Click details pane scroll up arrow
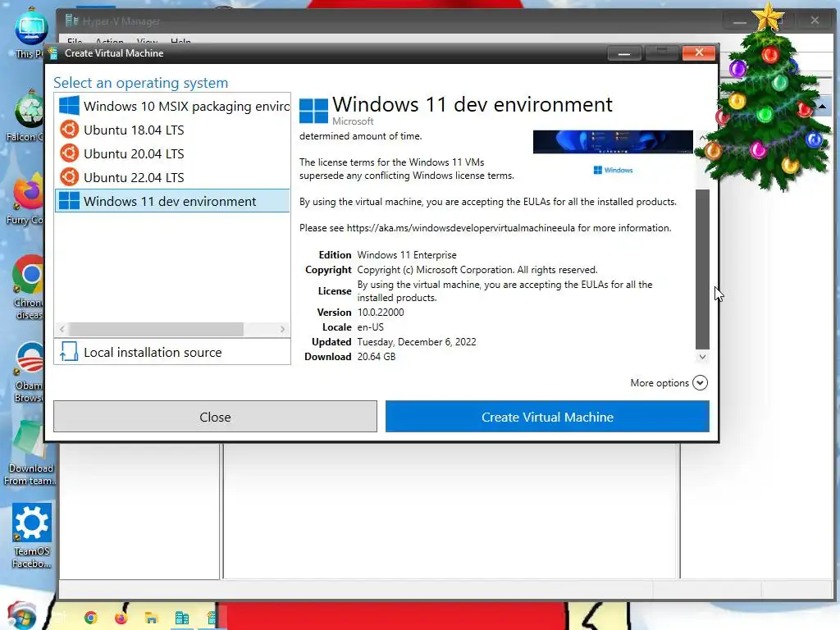Screen dimensions: 840x630 pos(702,138)
